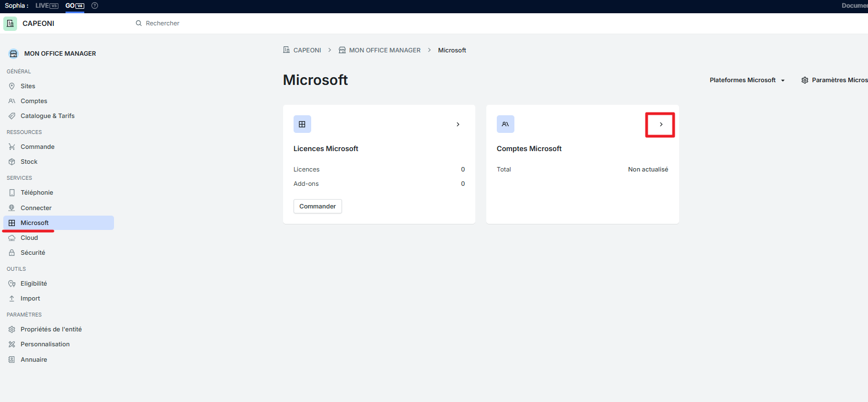This screenshot has width=868, height=402.
Task: Click the Non actualisé status text
Action: [x=648, y=169]
